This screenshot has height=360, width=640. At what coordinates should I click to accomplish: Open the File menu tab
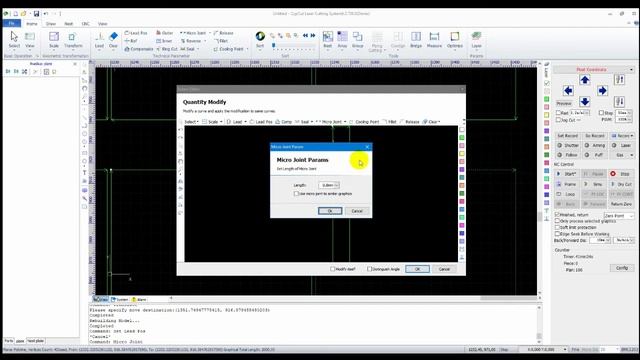coord(11,23)
